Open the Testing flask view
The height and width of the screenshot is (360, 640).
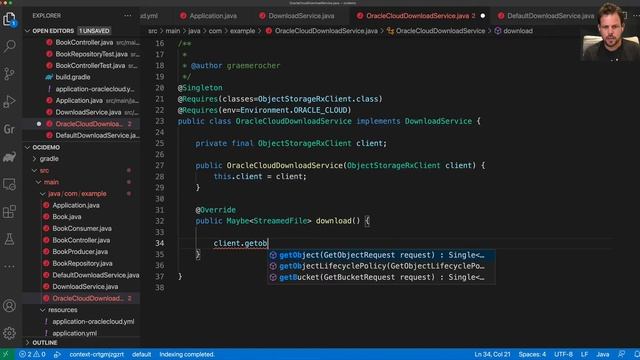(x=9, y=239)
